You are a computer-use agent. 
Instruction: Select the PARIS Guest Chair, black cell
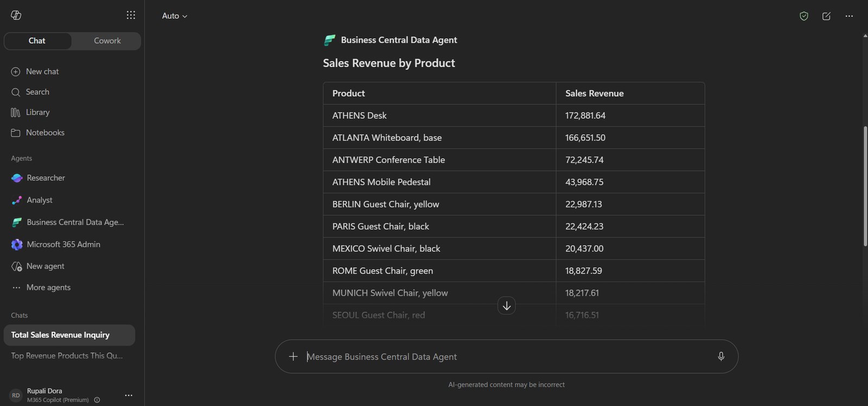click(x=439, y=226)
